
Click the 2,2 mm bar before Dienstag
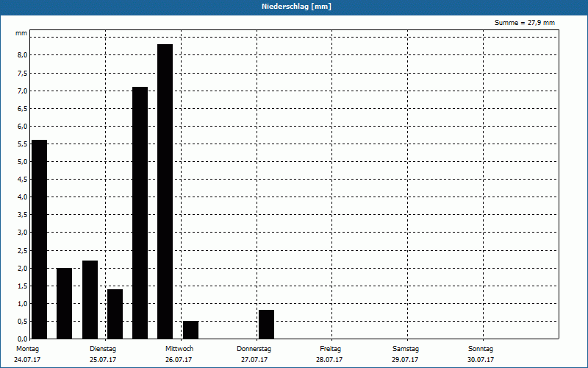pos(90,300)
